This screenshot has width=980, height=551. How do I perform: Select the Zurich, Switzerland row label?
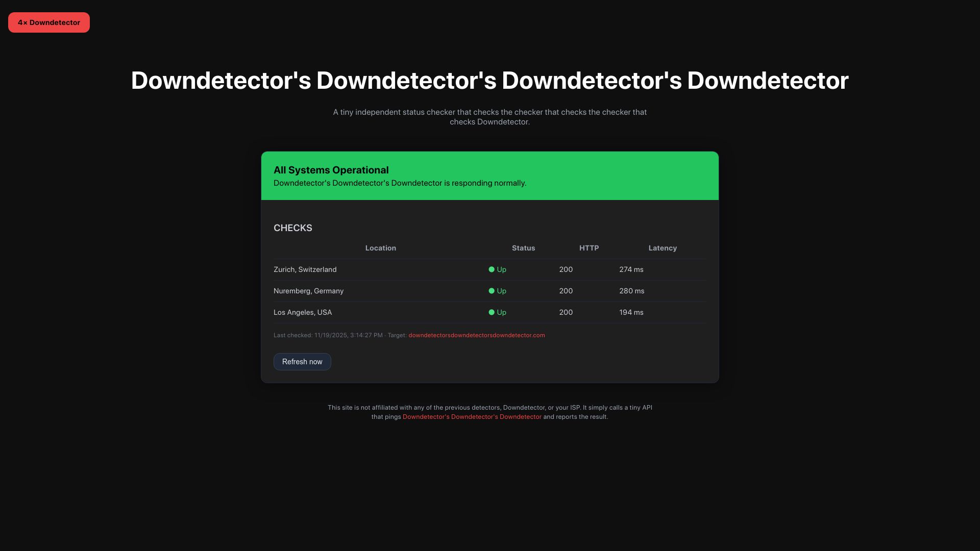305,269
